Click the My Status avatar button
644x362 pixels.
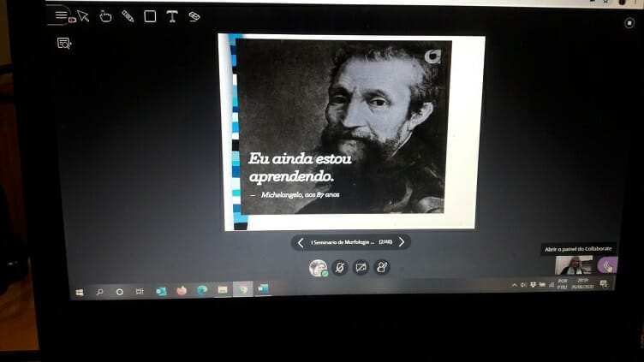tap(318, 268)
